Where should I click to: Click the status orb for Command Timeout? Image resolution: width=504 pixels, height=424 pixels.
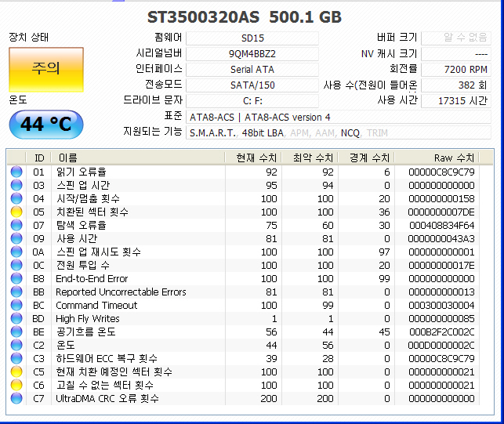(16, 305)
